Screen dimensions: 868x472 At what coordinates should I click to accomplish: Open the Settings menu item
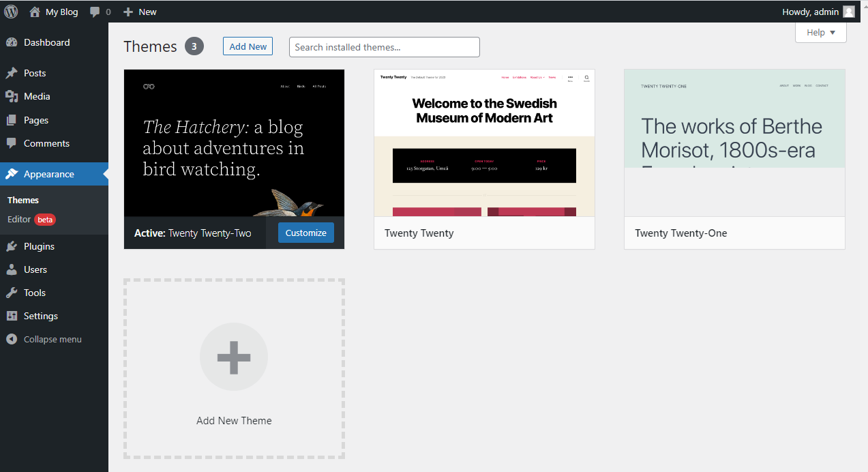(41, 316)
